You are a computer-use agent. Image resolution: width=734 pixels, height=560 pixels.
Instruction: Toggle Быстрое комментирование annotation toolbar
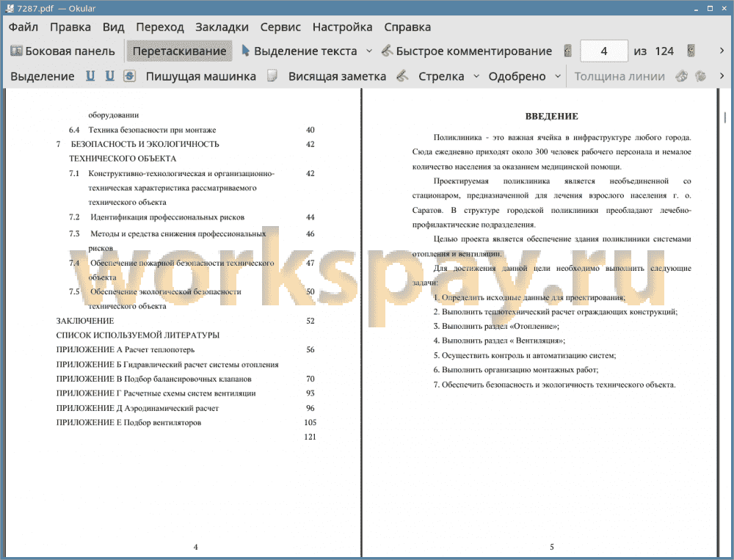pyautogui.click(x=467, y=51)
